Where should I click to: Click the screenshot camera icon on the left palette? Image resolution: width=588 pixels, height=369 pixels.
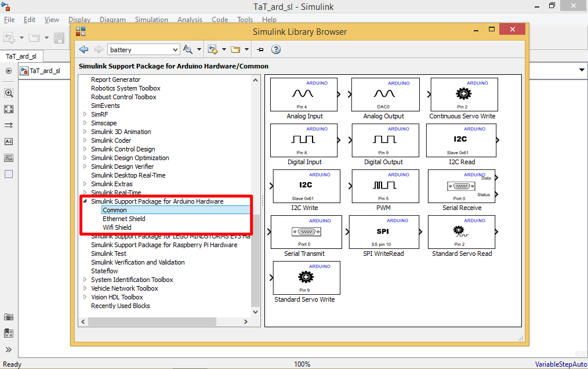[9, 317]
